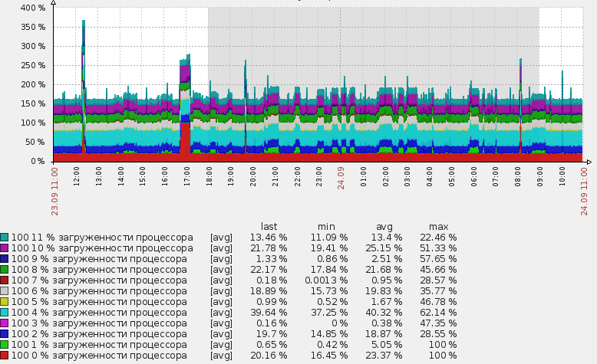Click the 'max' column header

pos(439,227)
